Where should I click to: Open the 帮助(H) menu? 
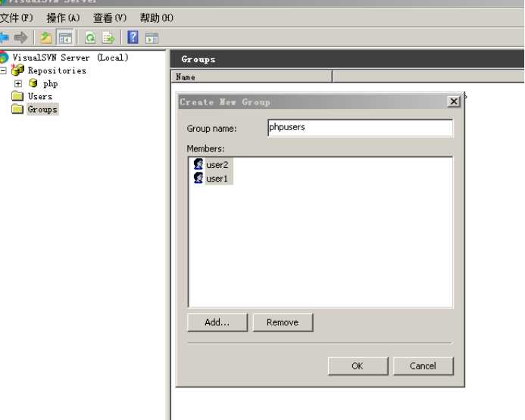pos(157,17)
